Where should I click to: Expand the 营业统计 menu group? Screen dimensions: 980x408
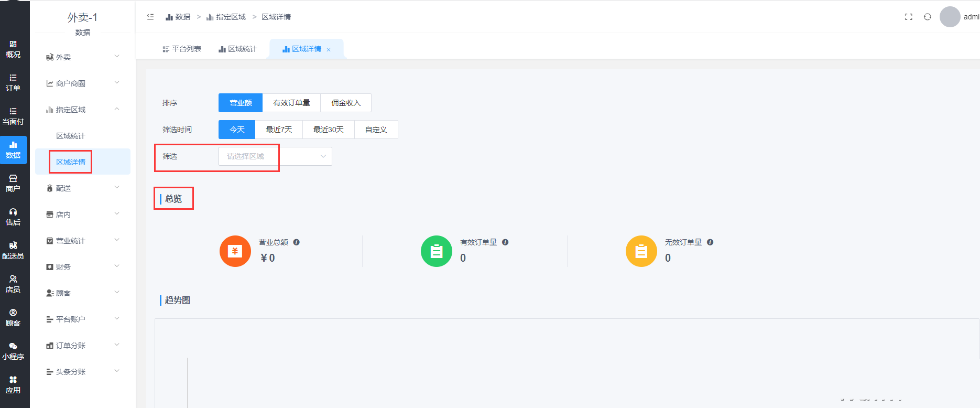point(83,241)
